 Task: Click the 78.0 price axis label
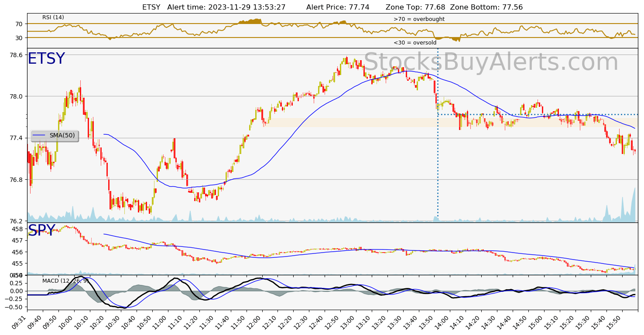pyautogui.click(x=16, y=96)
